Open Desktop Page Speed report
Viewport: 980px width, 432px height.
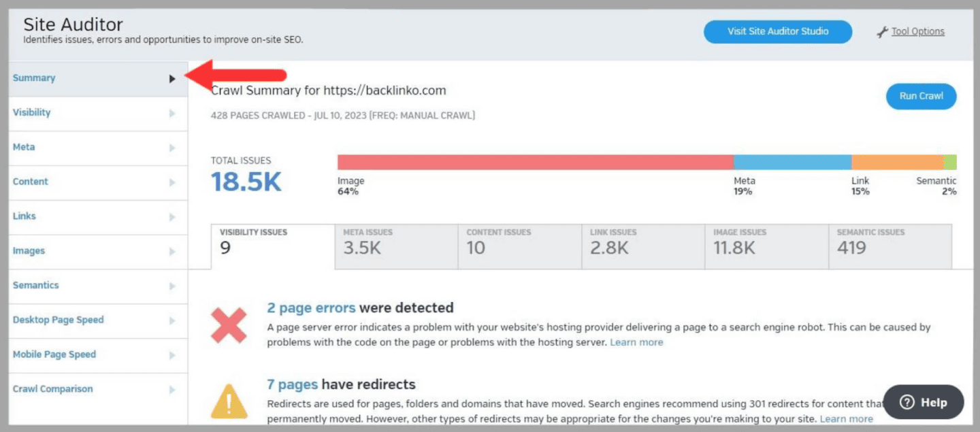pyautogui.click(x=58, y=320)
